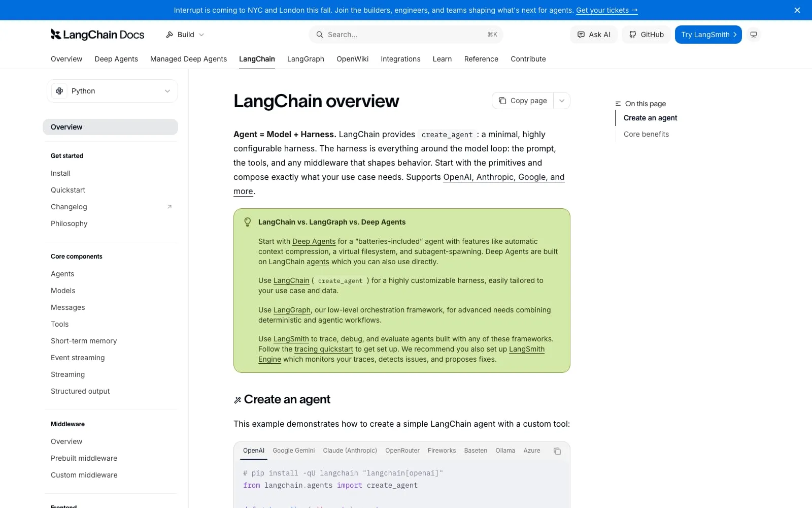
Task: Open the Learn tab
Action: point(442,59)
